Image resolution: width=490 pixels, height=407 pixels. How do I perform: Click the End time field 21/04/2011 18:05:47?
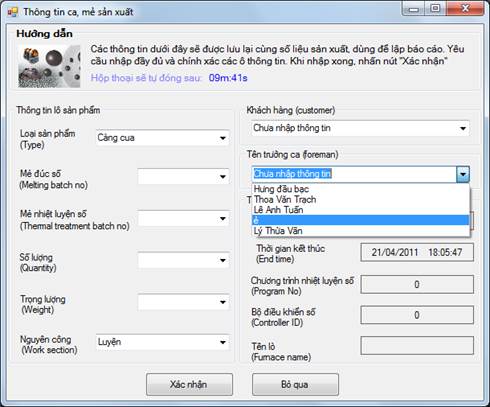[x=417, y=252]
